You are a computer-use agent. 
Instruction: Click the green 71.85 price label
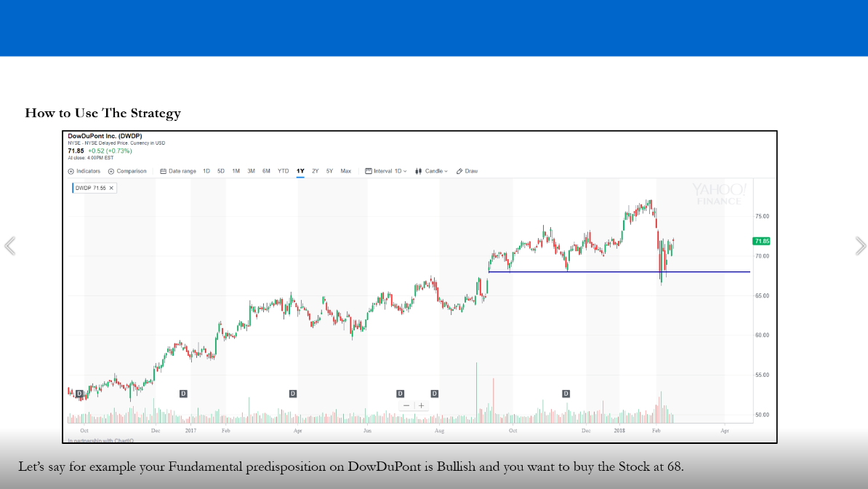761,241
